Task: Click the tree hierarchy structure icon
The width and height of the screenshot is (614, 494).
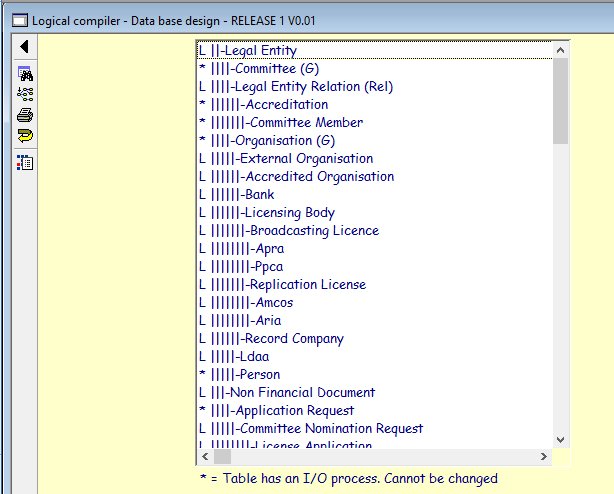Action: tap(25, 93)
